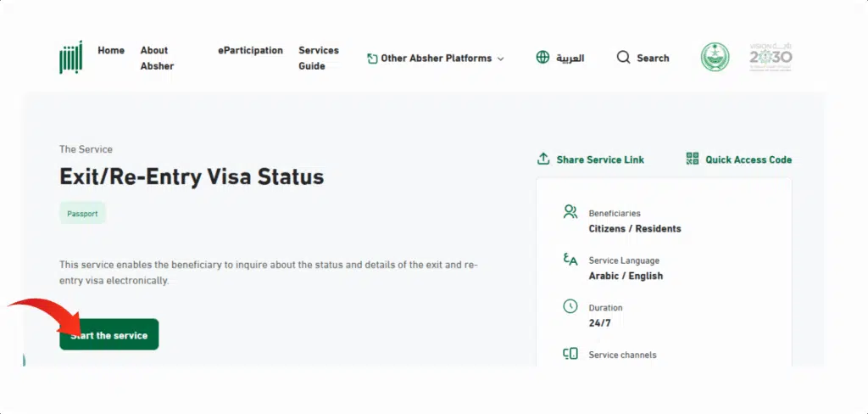Select the Passport tag
Viewport: 868px width, 414px height.
point(82,214)
